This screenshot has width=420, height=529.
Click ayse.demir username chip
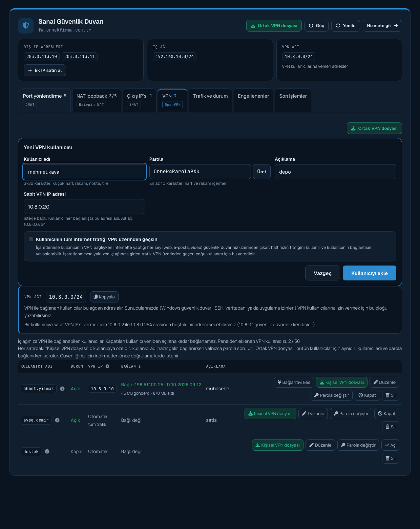tap(36, 420)
